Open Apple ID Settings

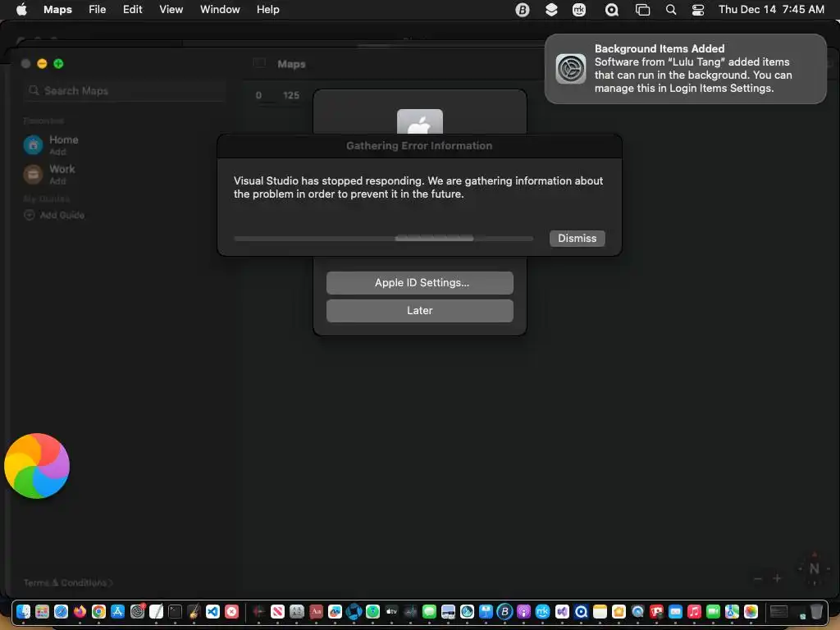pyautogui.click(x=419, y=283)
